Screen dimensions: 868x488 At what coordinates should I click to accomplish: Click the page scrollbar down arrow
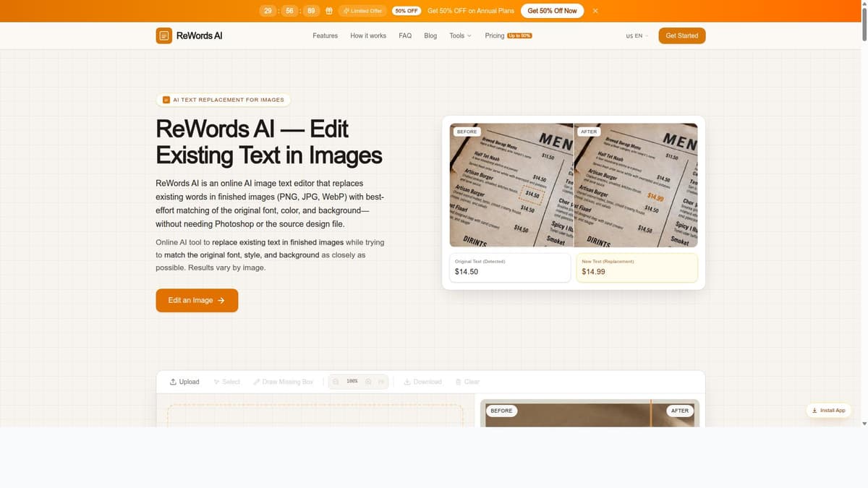pyautogui.click(x=864, y=424)
